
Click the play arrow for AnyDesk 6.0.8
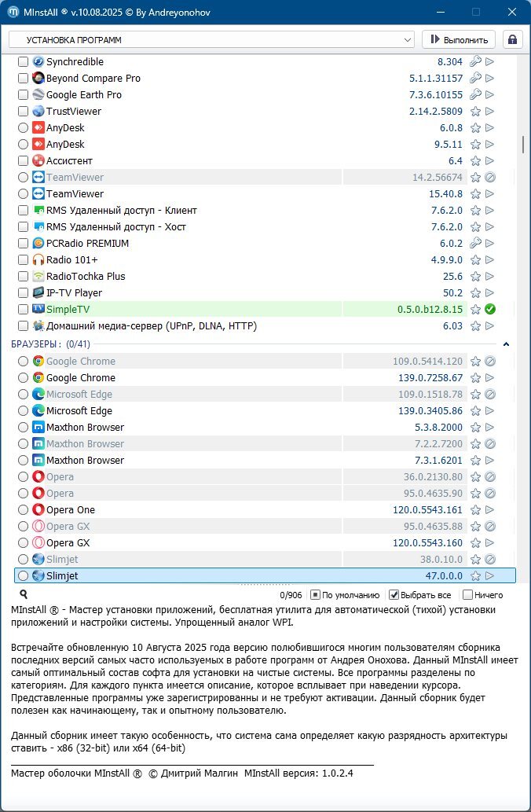tap(489, 128)
